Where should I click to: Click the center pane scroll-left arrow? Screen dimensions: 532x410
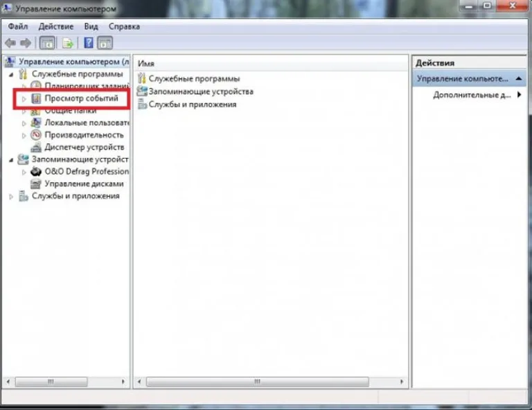point(139,382)
